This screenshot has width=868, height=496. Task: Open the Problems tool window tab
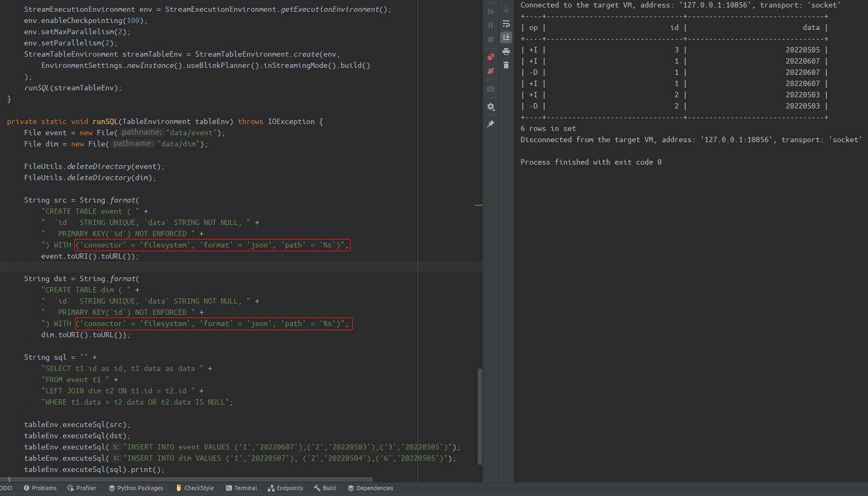click(x=40, y=488)
